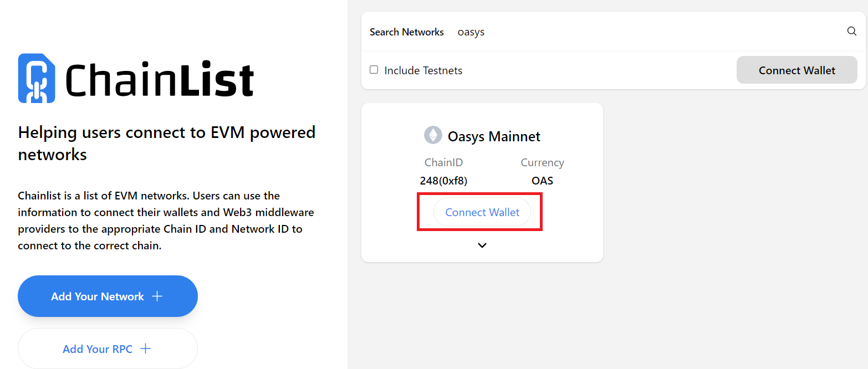The width and height of the screenshot is (868, 369).
Task: Click the ChainID value 248(0xf8)
Action: coord(443,181)
